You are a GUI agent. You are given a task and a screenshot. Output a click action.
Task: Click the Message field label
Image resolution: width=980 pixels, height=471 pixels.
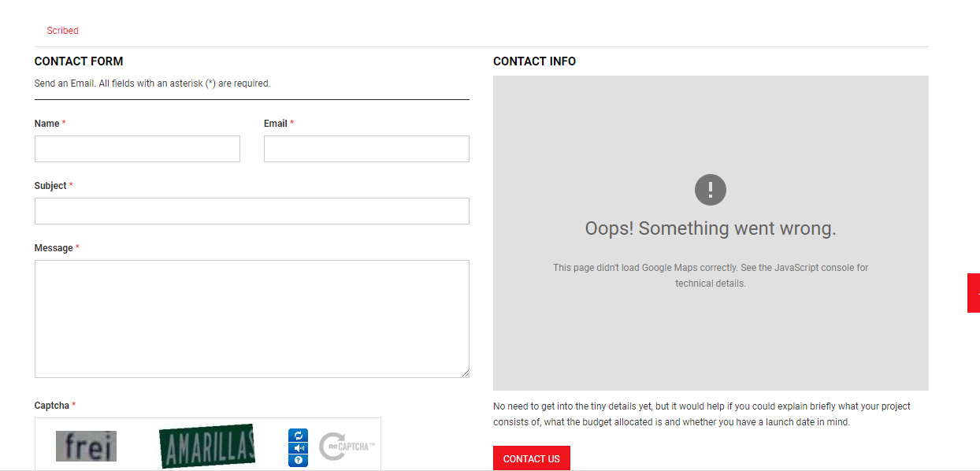click(x=54, y=248)
